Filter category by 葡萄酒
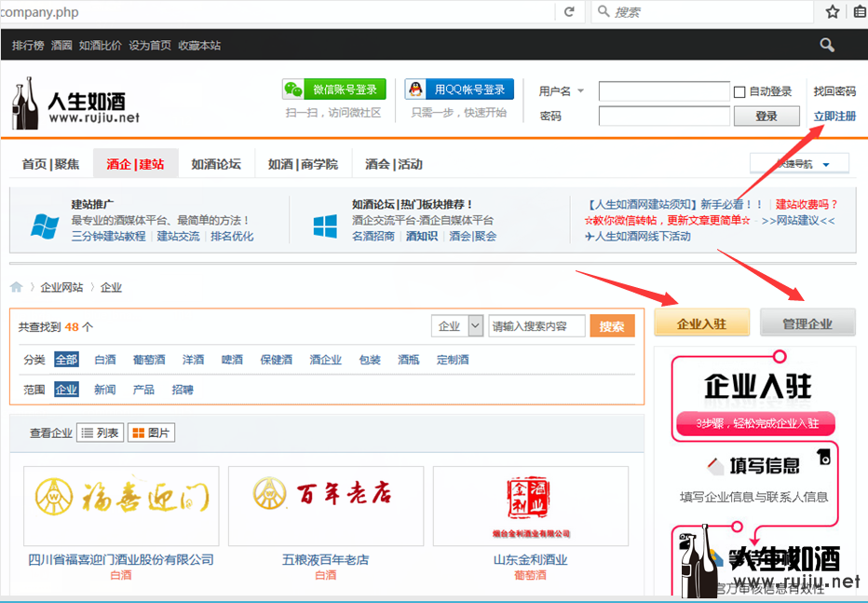The image size is (868, 603). tap(149, 360)
